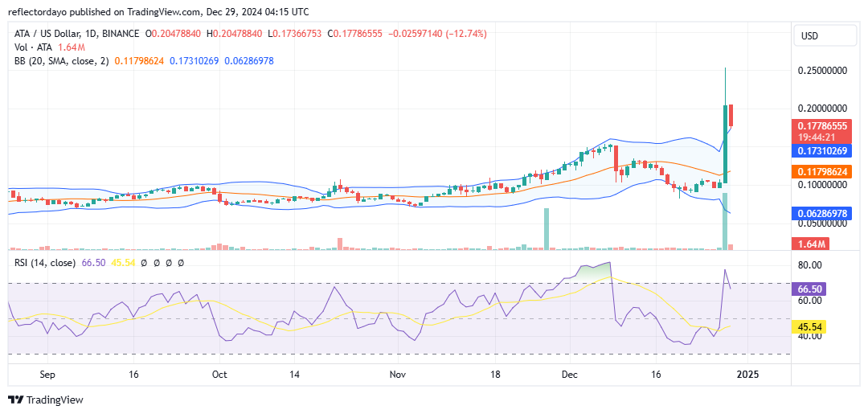
Task: Click BB upper value 0.17310269 in legend
Action: pos(194,61)
